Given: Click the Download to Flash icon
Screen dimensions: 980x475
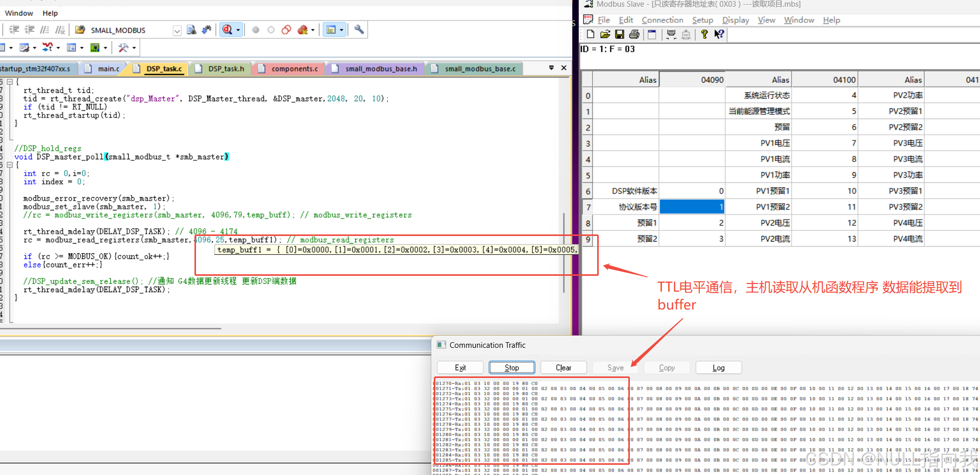Looking at the screenshot, I should click(x=207, y=29).
